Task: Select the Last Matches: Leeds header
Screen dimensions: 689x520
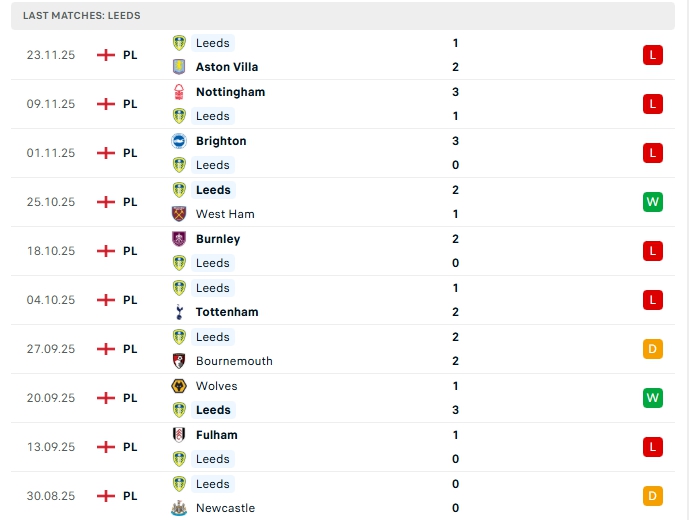Action: (x=82, y=16)
